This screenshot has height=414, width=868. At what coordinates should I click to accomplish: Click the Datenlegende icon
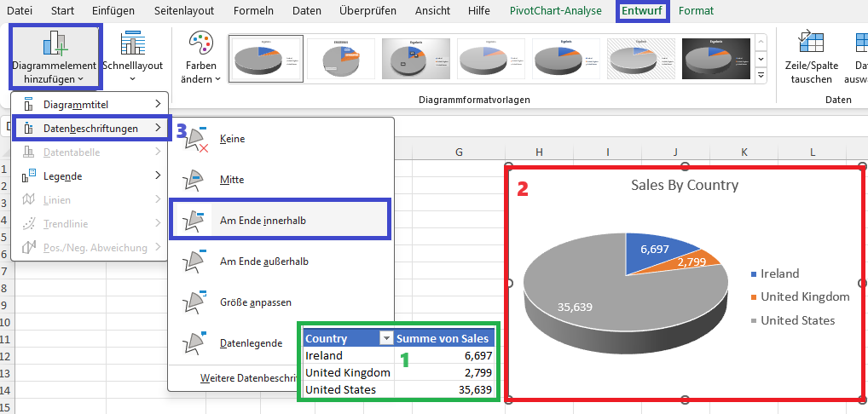point(195,342)
